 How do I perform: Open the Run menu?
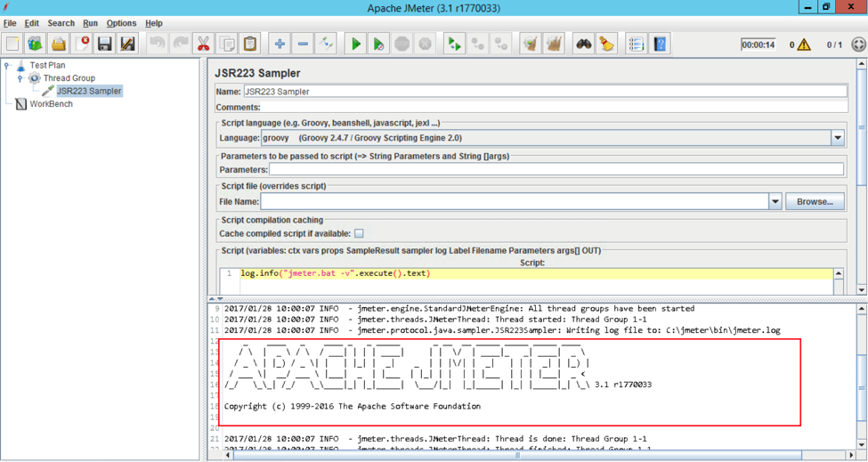tap(90, 23)
